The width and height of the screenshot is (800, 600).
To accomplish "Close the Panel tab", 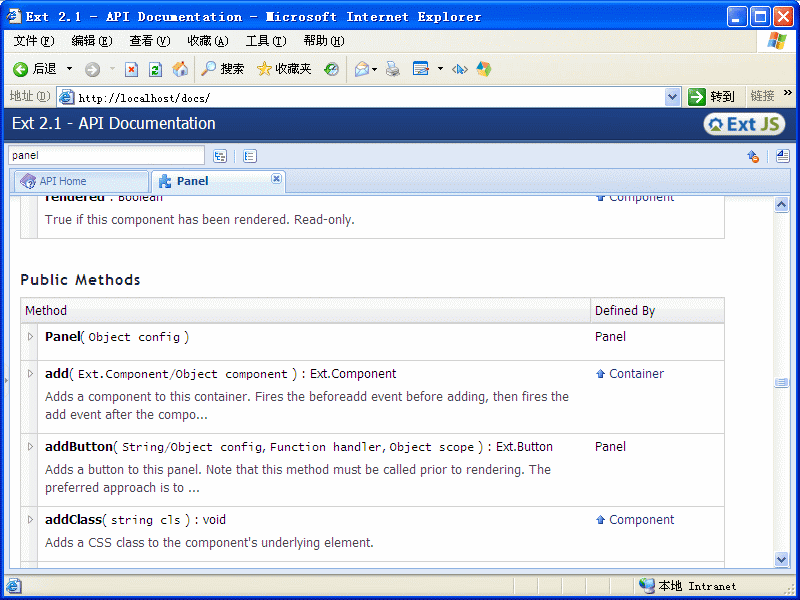I will click(276, 178).
